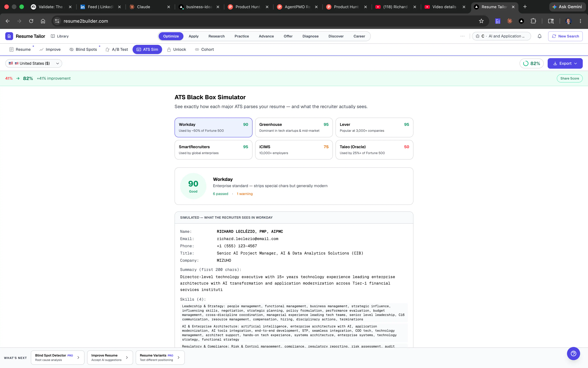Open the three-dot overflow menu in header

(462, 36)
